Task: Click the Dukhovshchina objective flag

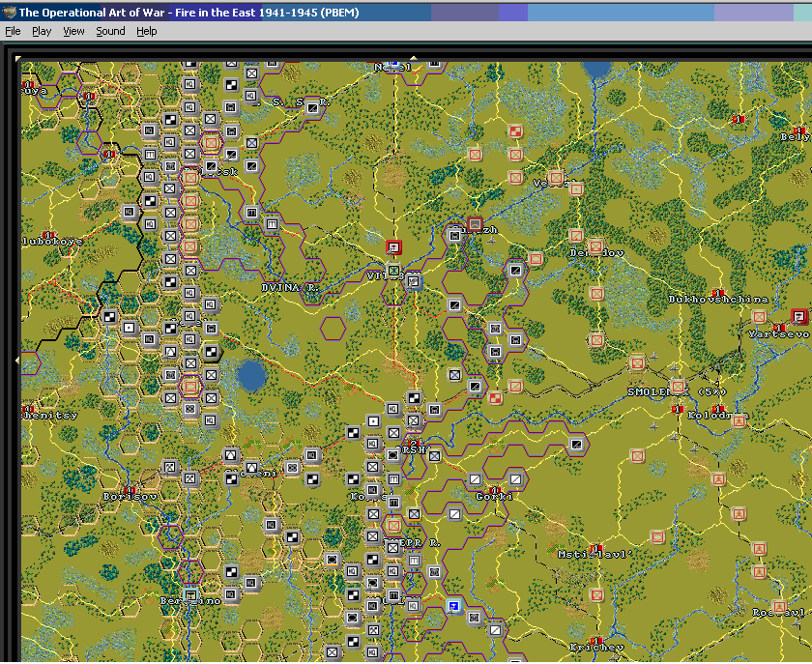Action: pos(718,293)
